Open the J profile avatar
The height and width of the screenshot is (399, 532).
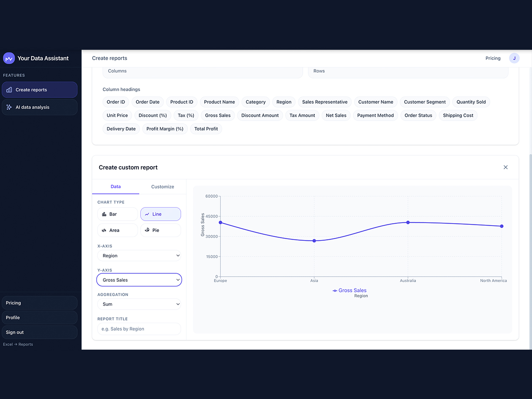click(x=514, y=58)
